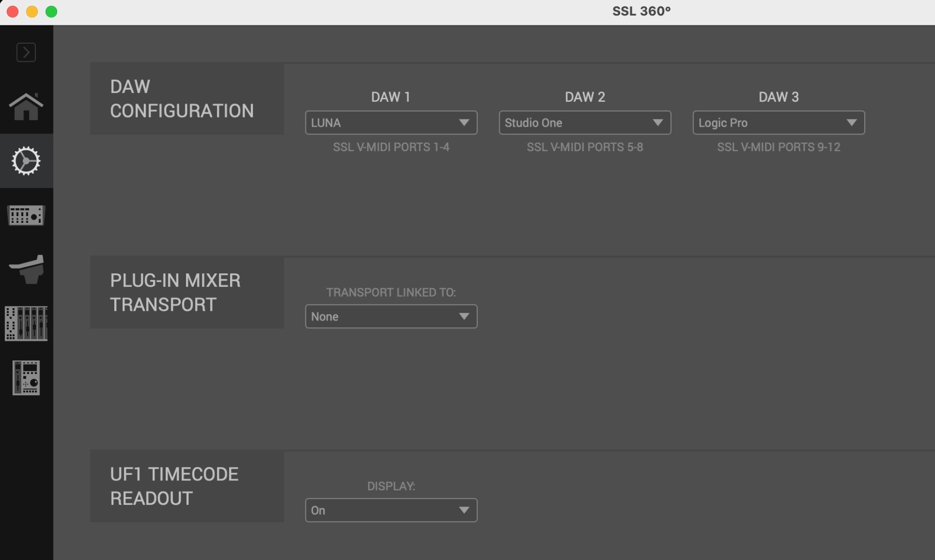935x560 pixels.
Task: Click the DISPLAY: label
Action: pyautogui.click(x=391, y=486)
